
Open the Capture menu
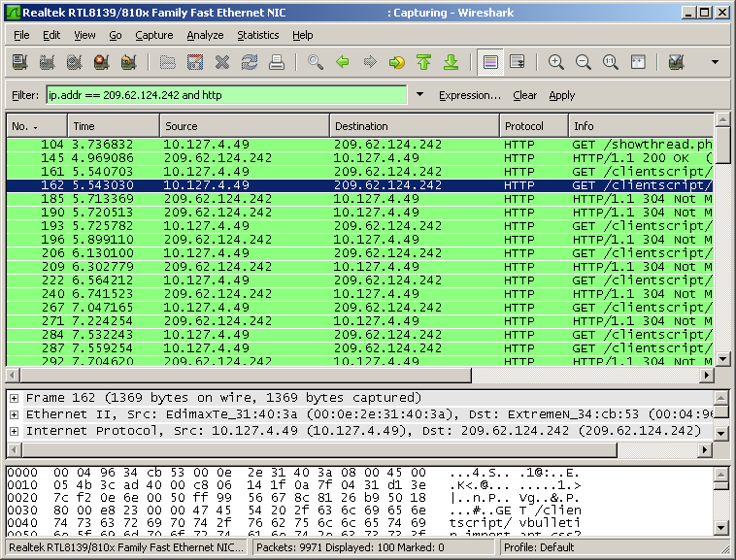pos(154,35)
